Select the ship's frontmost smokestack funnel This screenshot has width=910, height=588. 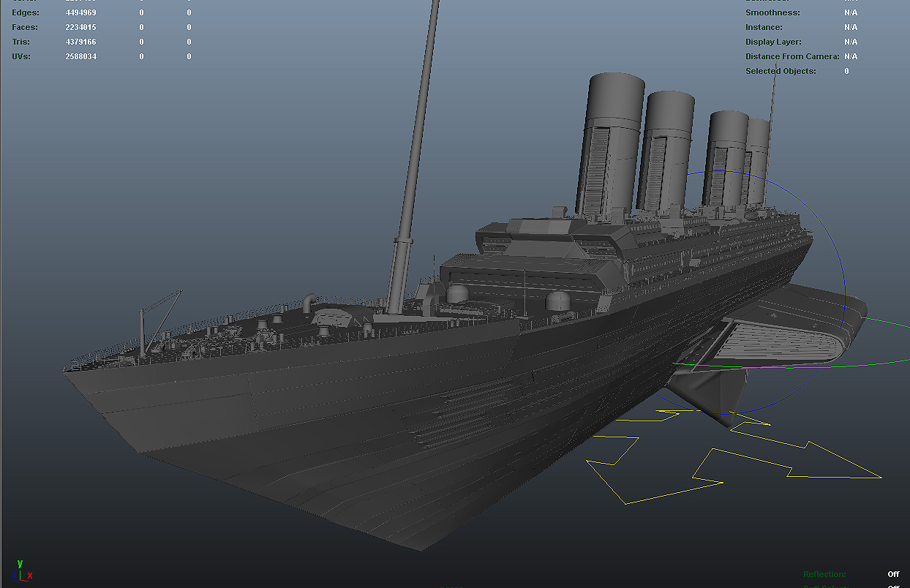(x=610, y=146)
